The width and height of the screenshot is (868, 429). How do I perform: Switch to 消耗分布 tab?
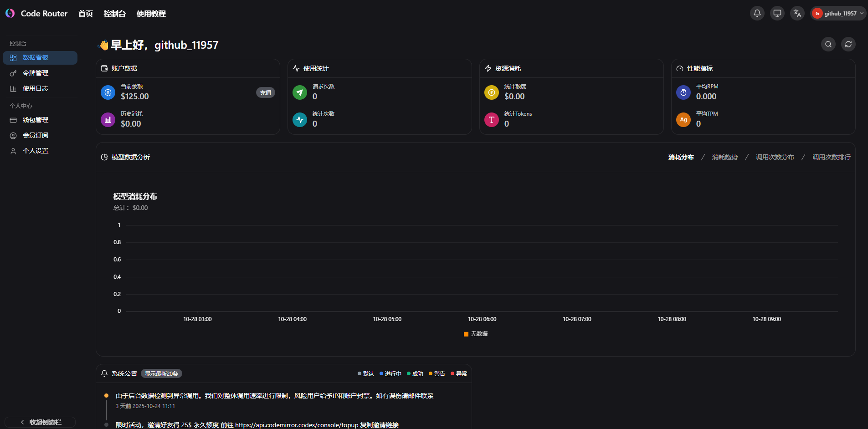(681, 157)
